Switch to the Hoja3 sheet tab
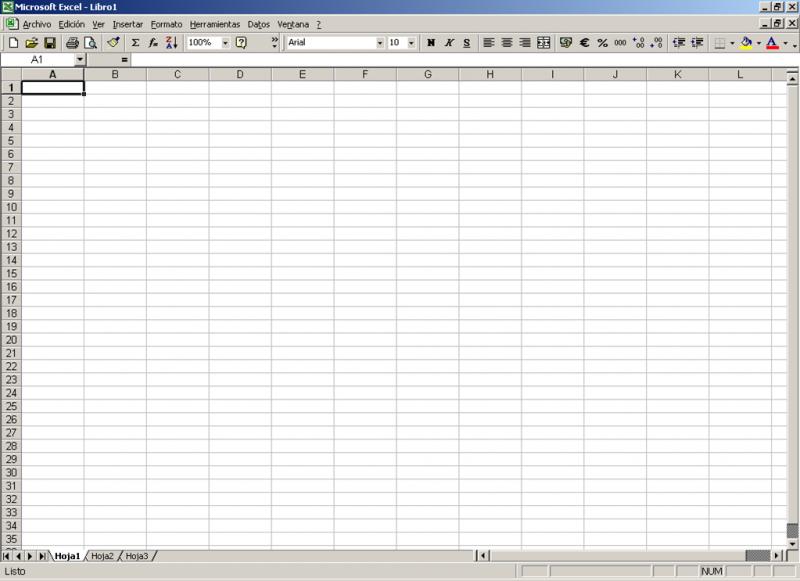Screen dimensions: 800x581 (x=137, y=556)
